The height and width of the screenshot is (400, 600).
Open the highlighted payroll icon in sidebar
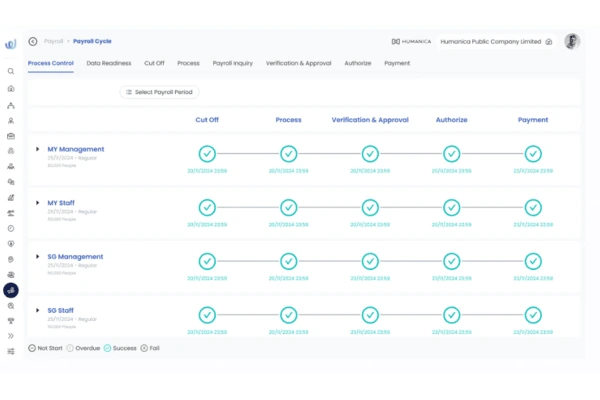click(x=10, y=290)
